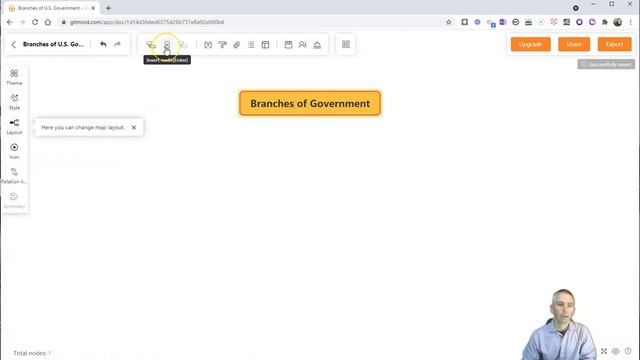Click the Undo arrow in GitMind toolbar
The image size is (640, 360).
point(103,44)
